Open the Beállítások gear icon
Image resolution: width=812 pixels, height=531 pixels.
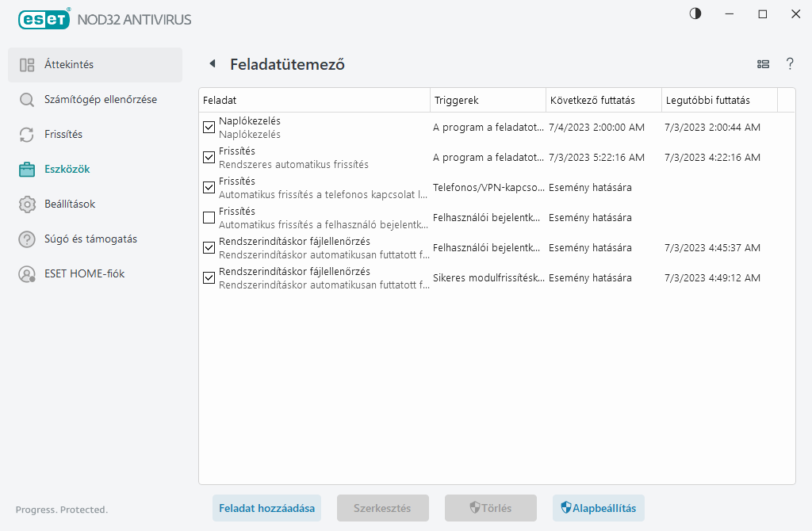pyautogui.click(x=27, y=204)
